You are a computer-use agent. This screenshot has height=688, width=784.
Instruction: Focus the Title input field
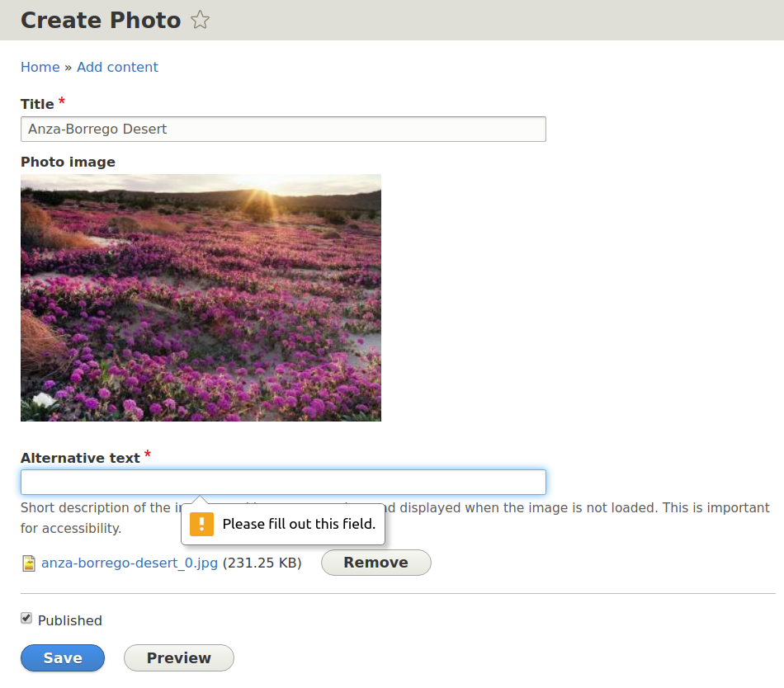coord(283,129)
